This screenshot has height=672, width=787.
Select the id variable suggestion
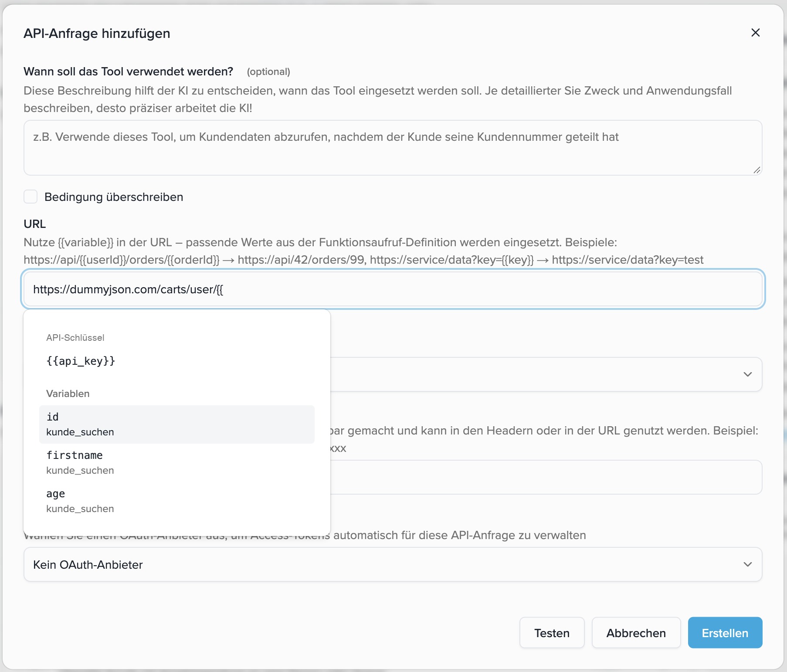(176, 424)
